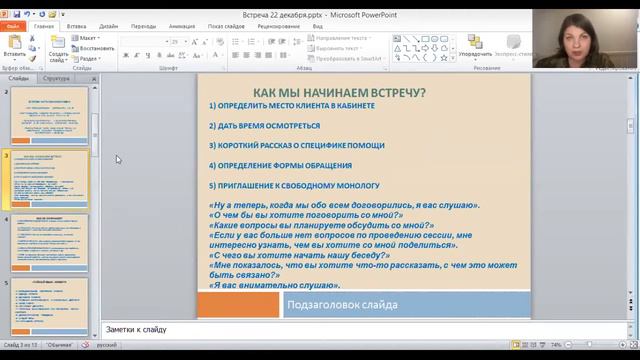
Task: Redo using the repeat arrow icon
Action: tap(42, 14)
